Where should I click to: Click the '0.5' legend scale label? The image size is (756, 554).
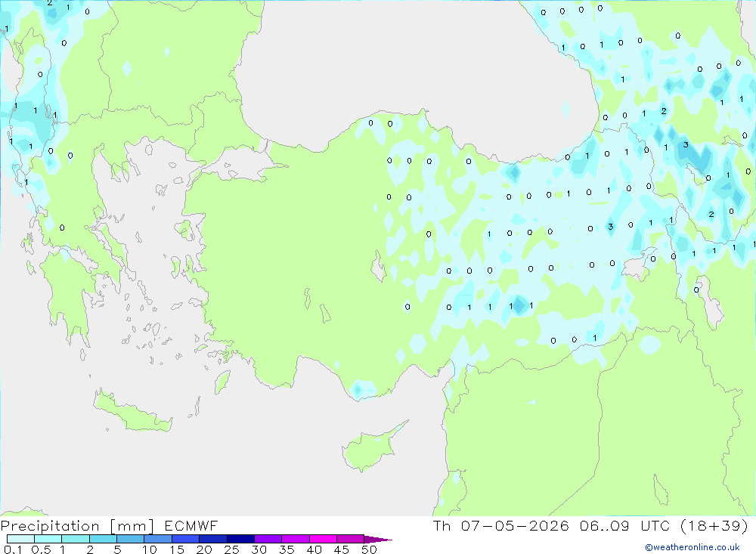point(41,549)
